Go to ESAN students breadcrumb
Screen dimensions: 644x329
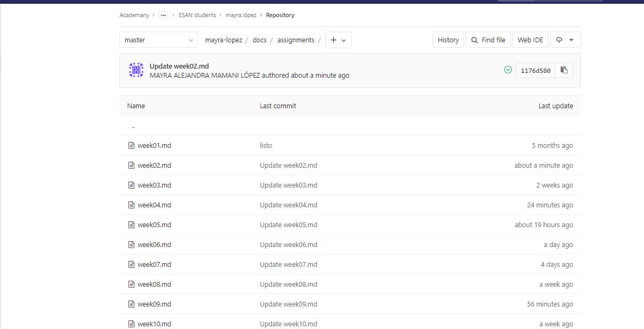198,15
